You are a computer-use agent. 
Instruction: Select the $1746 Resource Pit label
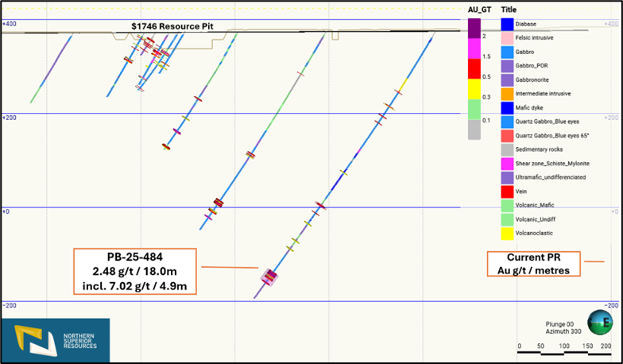click(172, 26)
